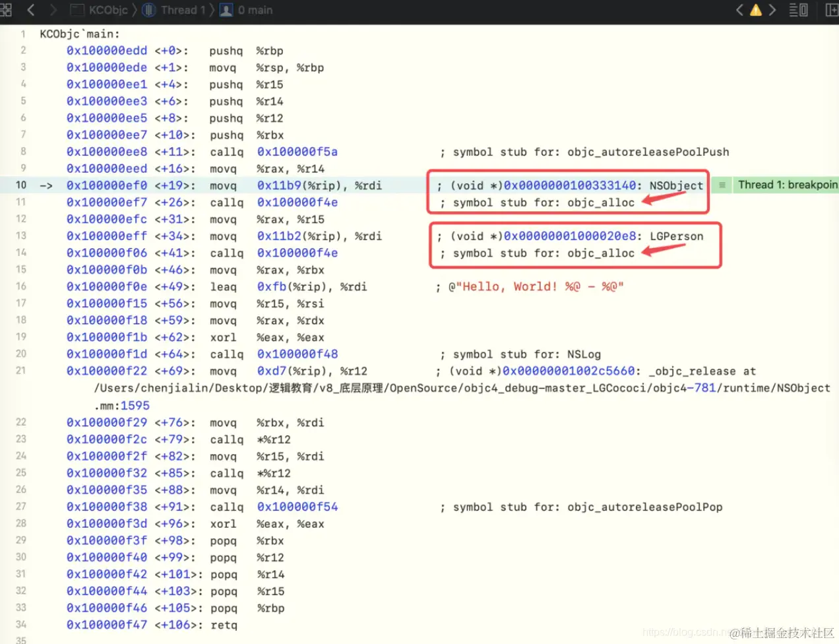Click address 0x100000ef0
Viewport: 839px width, 644px height.
click(107, 185)
